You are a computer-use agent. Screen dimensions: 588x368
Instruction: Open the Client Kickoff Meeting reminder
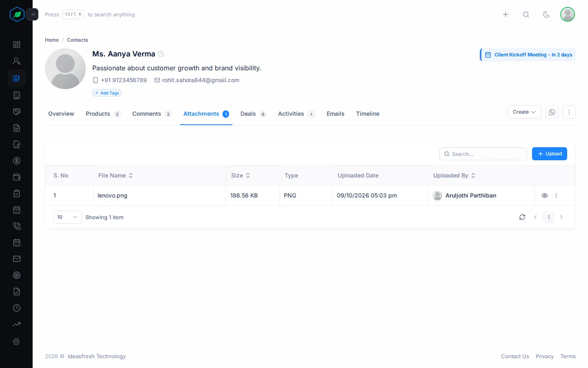click(x=528, y=55)
